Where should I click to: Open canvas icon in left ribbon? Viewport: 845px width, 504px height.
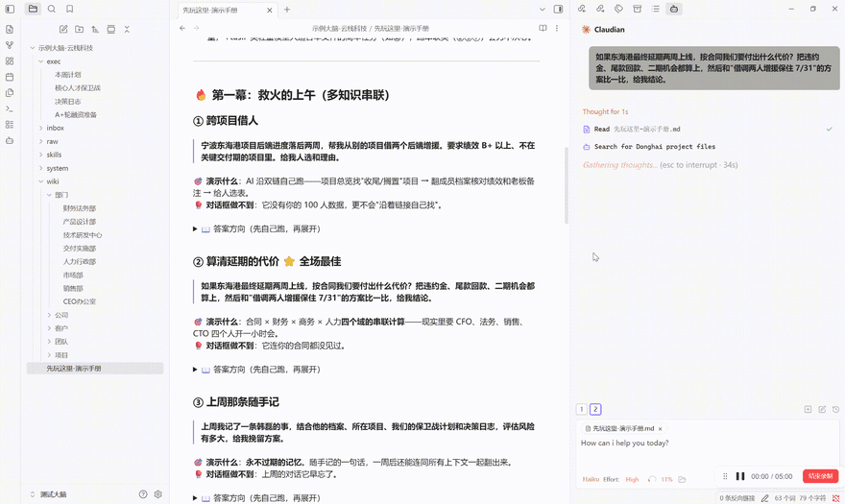coord(10,61)
